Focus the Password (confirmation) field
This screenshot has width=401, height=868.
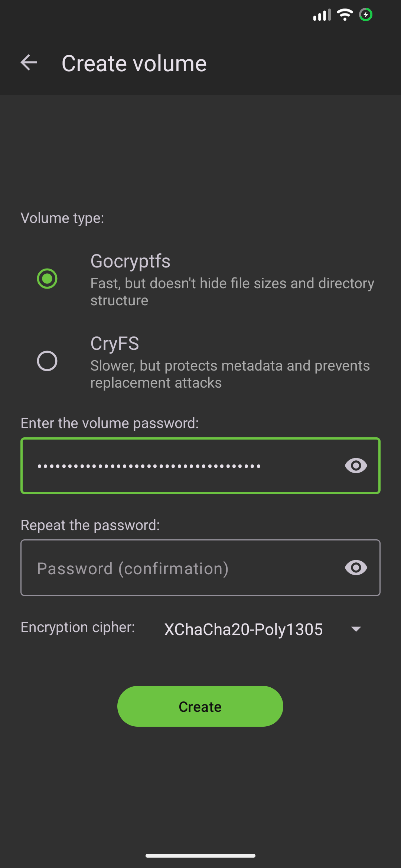click(200, 568)
